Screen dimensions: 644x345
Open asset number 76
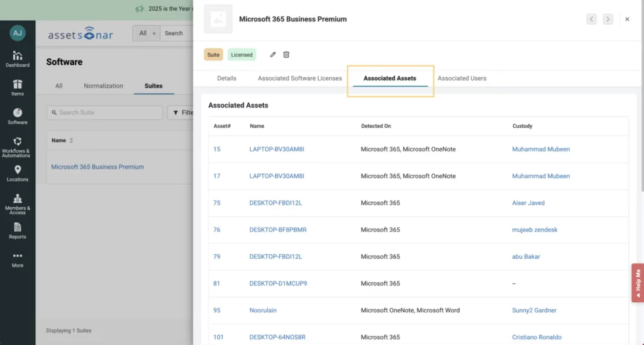tap(217, 230)
